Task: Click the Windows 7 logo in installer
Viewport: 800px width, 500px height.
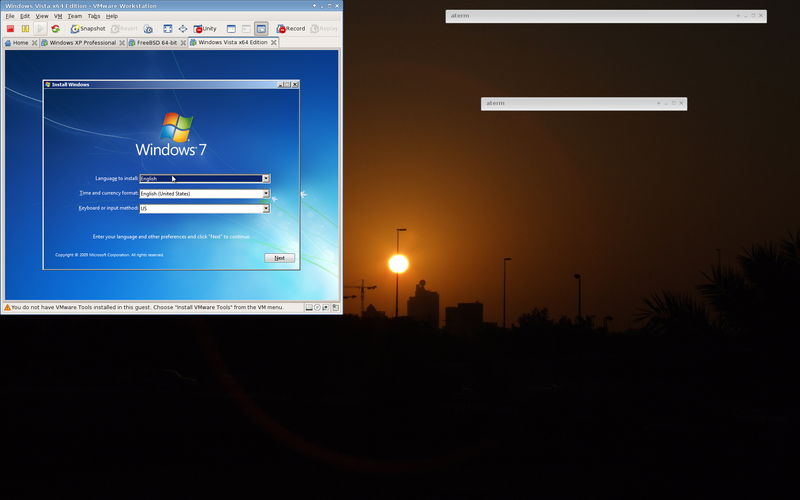Action: click(x=171, y=135)
